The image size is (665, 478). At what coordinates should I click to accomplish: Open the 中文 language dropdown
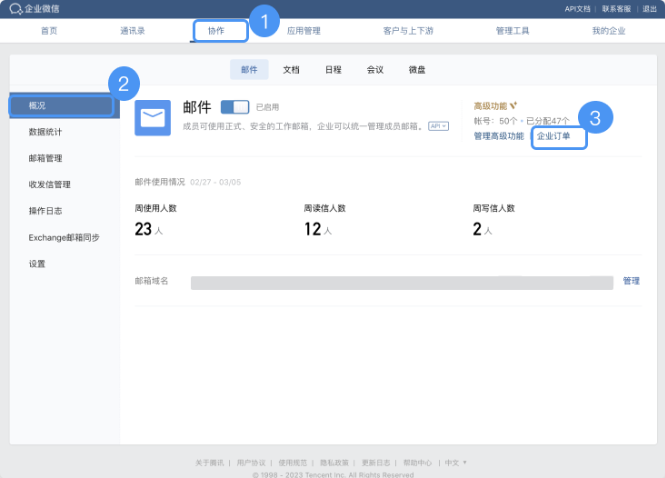[455, 463]
